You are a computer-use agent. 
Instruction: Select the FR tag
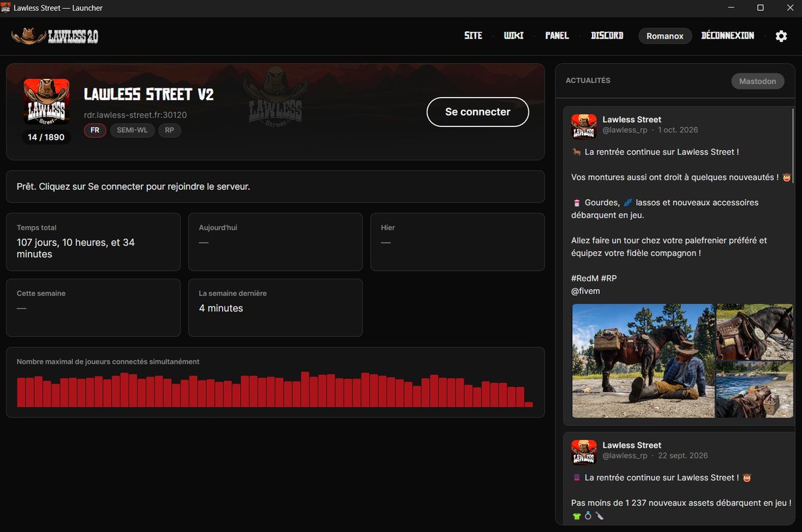point(95,130)
